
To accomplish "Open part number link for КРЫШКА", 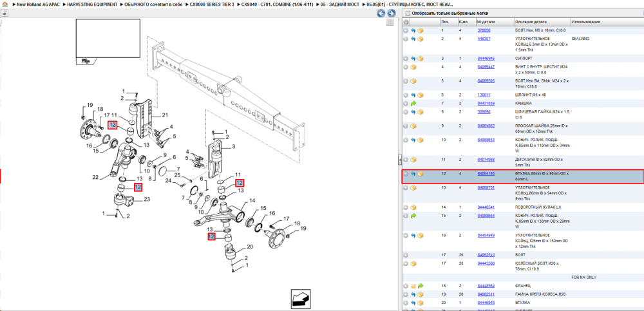I will [x=486, y=104].
